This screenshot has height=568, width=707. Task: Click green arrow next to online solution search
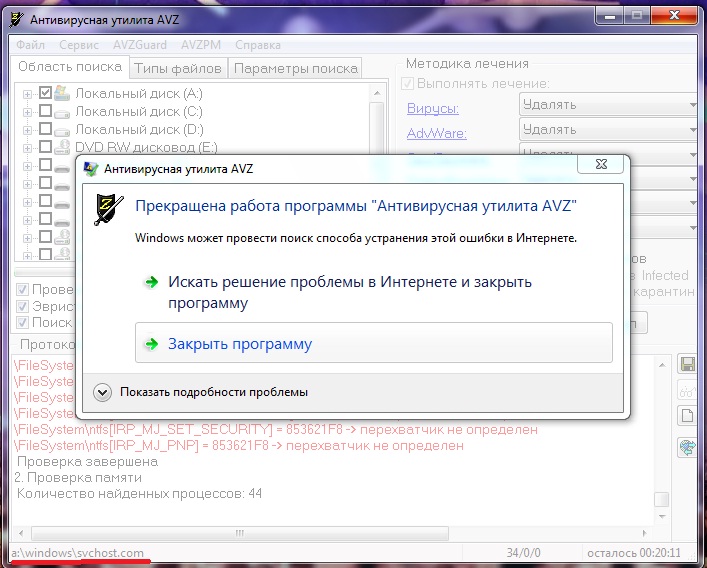(x=152, y=283)
